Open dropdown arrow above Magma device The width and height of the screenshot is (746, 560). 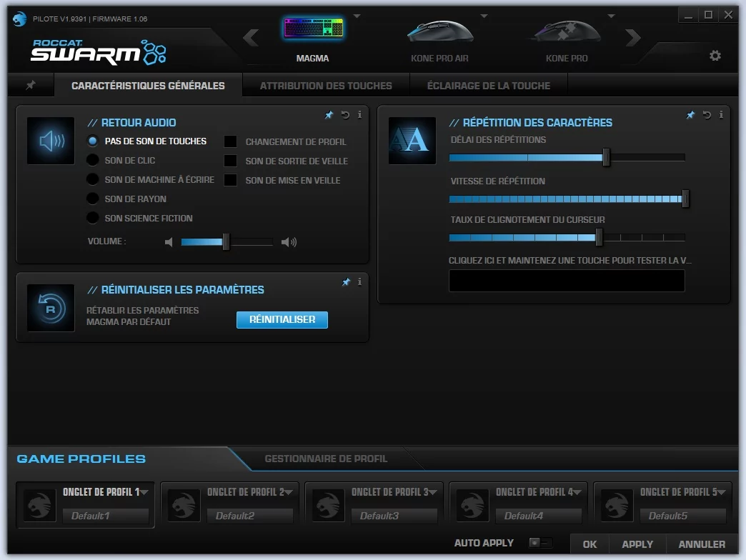point(357,16)
